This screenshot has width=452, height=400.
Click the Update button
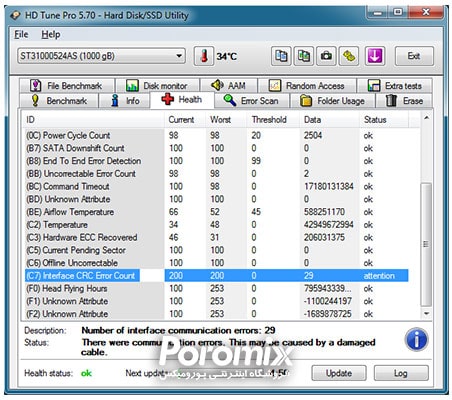pyautogui.click(x=339, y=373)
